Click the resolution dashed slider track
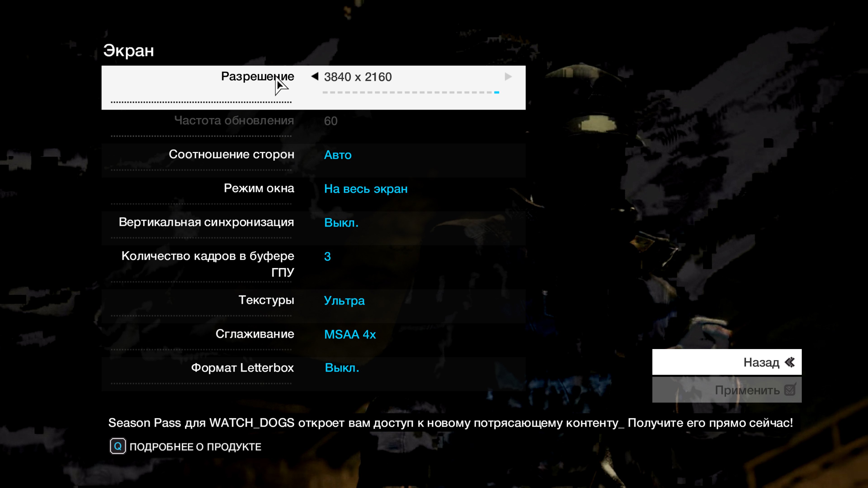The image size is (868, 488). point(410,92)
